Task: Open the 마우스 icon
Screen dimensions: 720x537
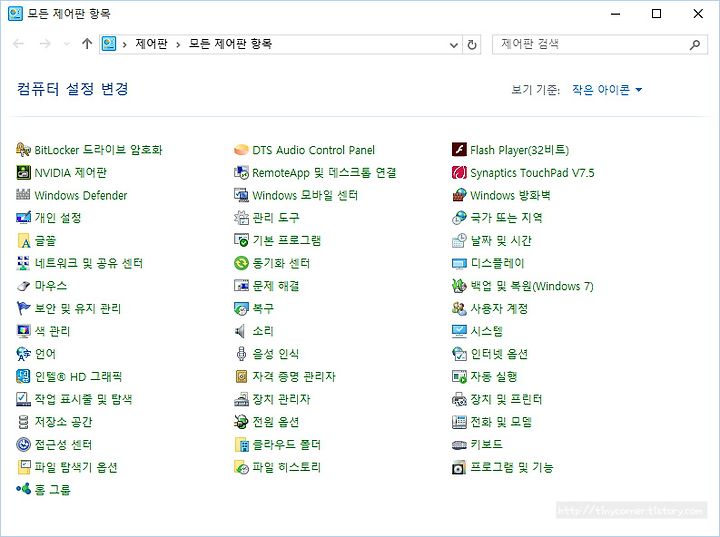Action: click(x=23, y=286)
